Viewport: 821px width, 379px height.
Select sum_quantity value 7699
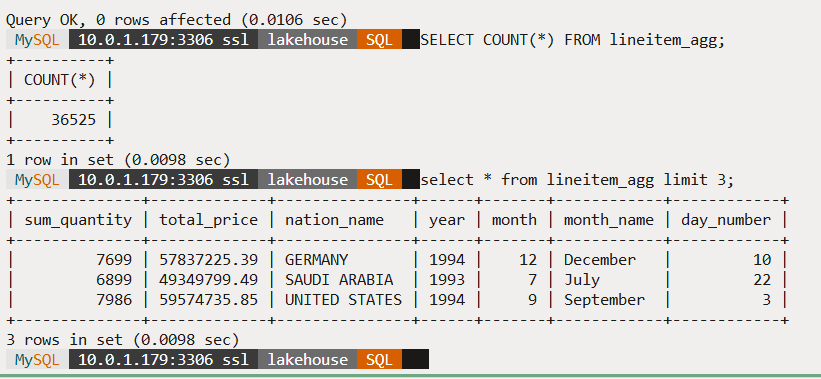[114, 260]
